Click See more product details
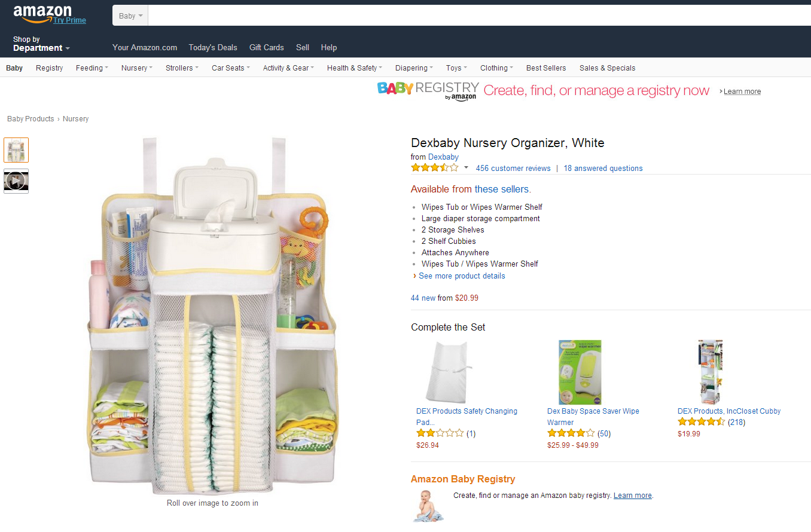The width and height of the screenshot is (811, 532). point(462,276)
